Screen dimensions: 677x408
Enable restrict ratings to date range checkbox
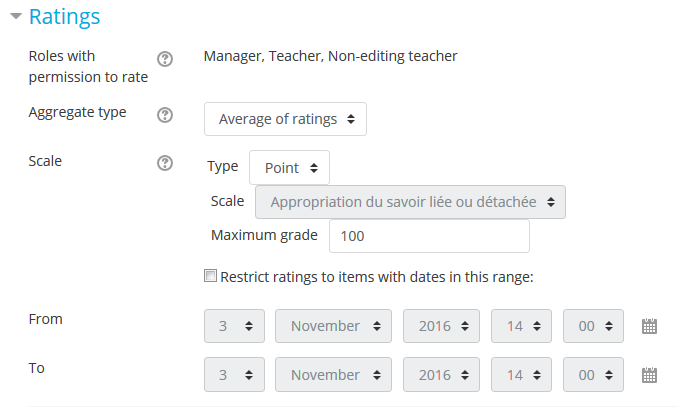coord(210,276)
